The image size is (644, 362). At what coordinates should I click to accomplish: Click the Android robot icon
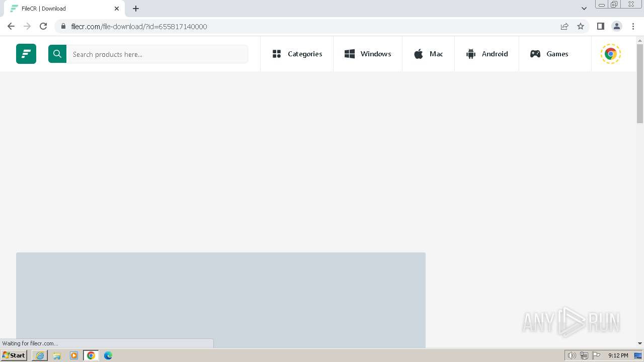(471, 54)
